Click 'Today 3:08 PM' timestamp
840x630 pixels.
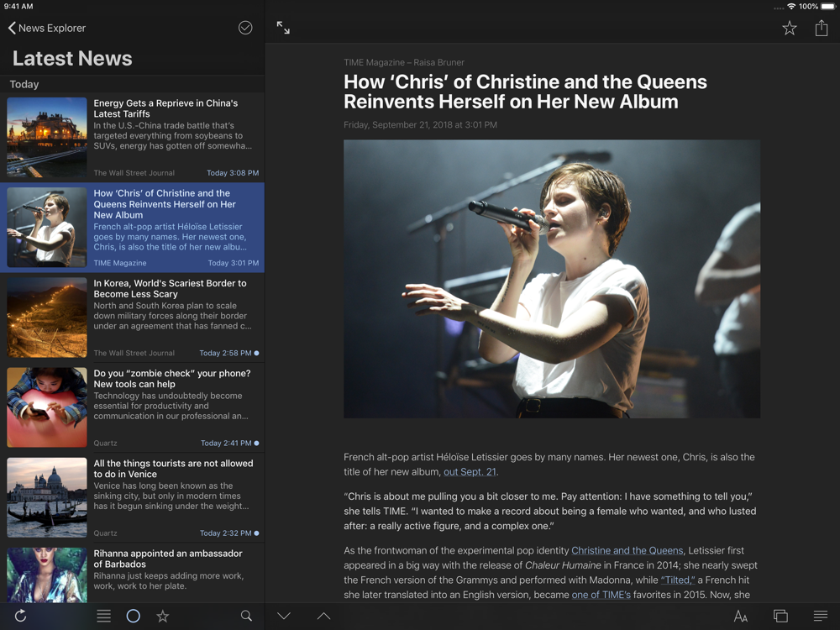click(x=233, y=173)
